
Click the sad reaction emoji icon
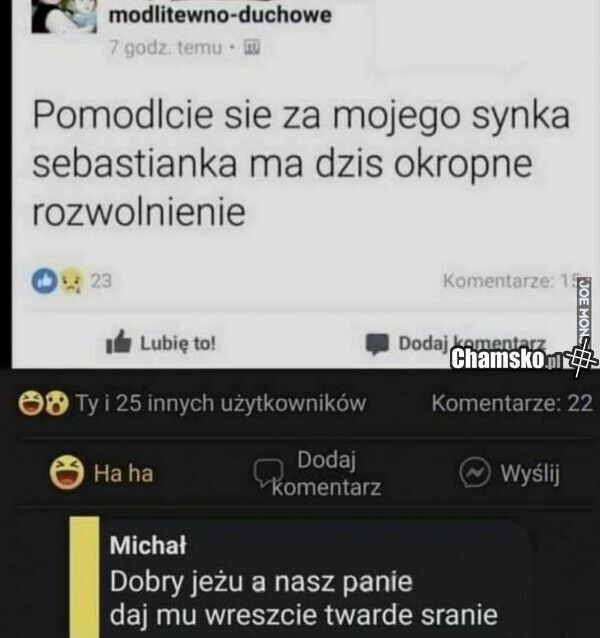(72, 281)
